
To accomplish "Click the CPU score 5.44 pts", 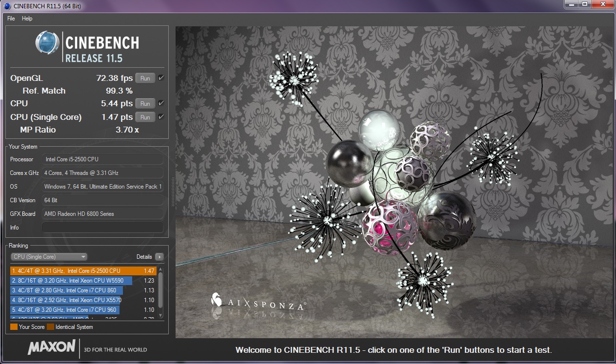I will tap(117, 103).
